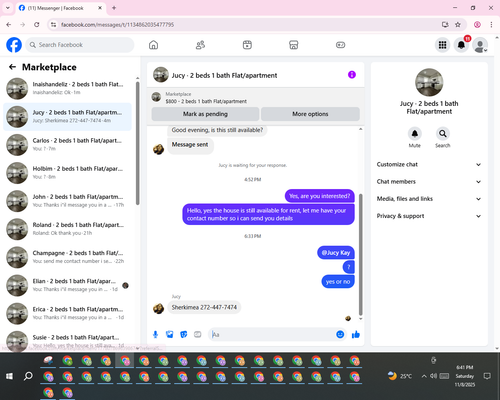Viewport: 500px width, 400px height.
Task: Open the Champagne conversation
Action: 68,257
